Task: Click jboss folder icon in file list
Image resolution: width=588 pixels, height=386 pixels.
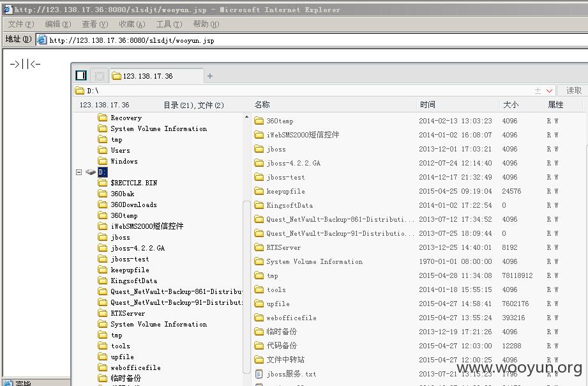Action: [x=259, y=149]
